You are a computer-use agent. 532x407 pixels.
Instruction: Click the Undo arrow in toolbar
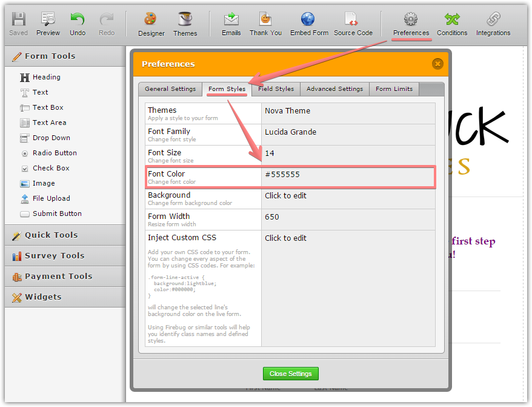pyautogui.click(x=78, y=19)
